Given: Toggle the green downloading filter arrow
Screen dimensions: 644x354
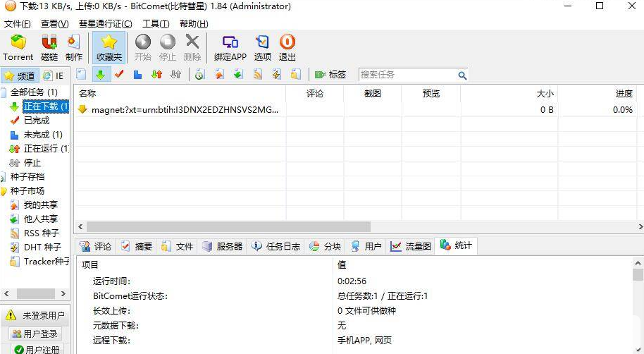Looking at the screenshot, I should click(101, 75).
